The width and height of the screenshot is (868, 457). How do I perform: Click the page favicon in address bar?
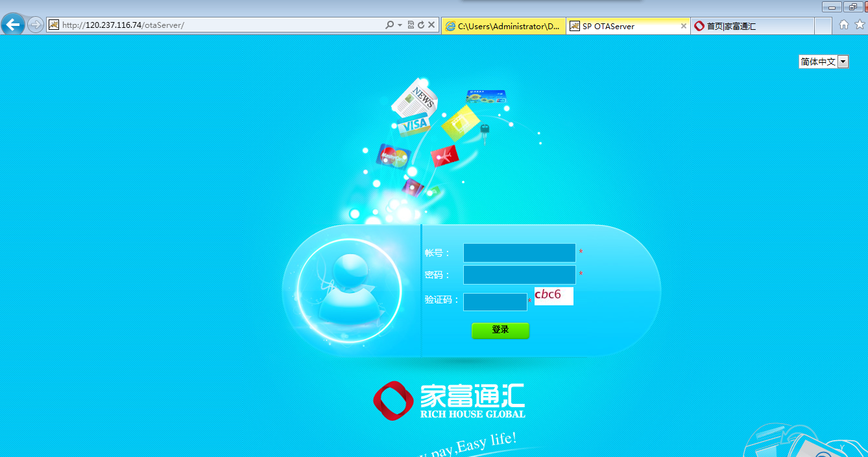54,25
